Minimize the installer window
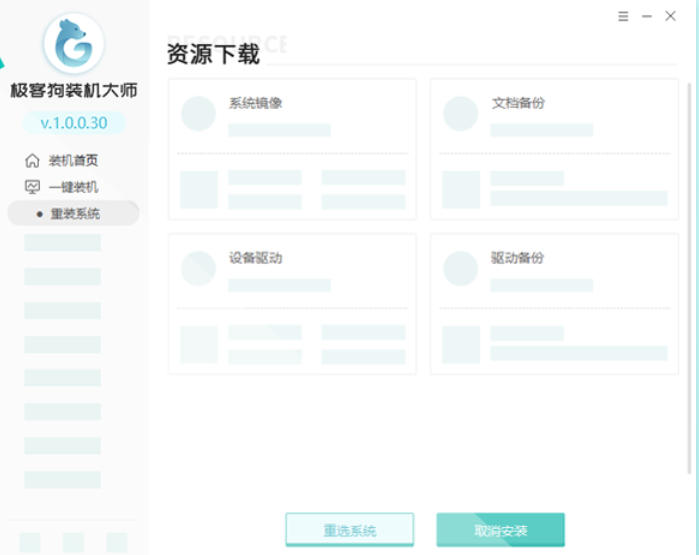699x555 pixels. point(647,16)
